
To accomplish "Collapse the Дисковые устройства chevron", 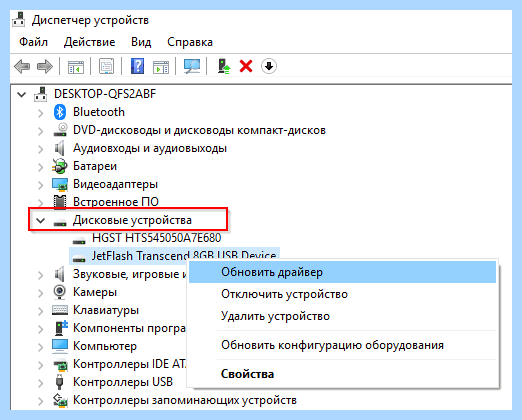I will (x=40, y=220).
